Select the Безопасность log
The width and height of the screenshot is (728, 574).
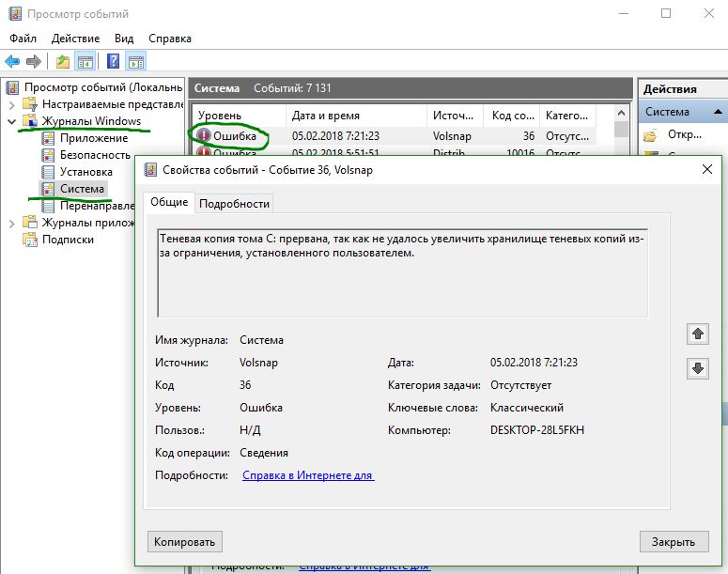pos(95,155)
